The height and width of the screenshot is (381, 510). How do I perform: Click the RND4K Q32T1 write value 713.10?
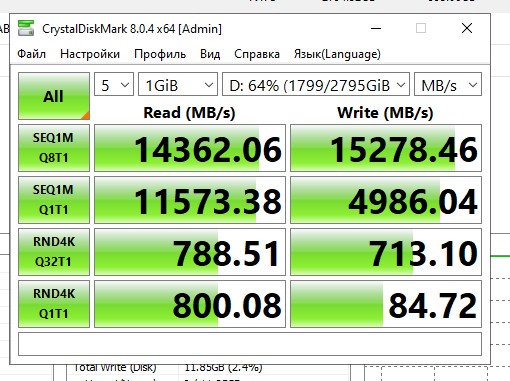click(x=386, y=252)
